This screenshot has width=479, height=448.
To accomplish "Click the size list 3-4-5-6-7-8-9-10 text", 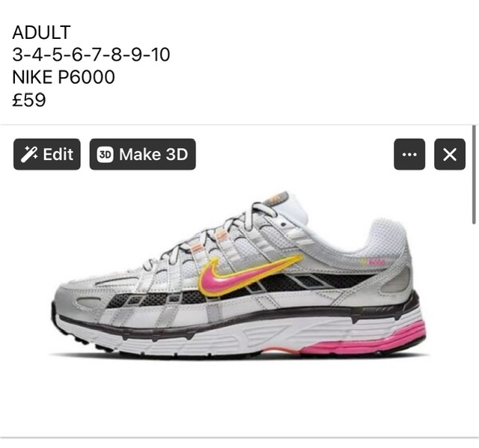I will coord(91,55).
